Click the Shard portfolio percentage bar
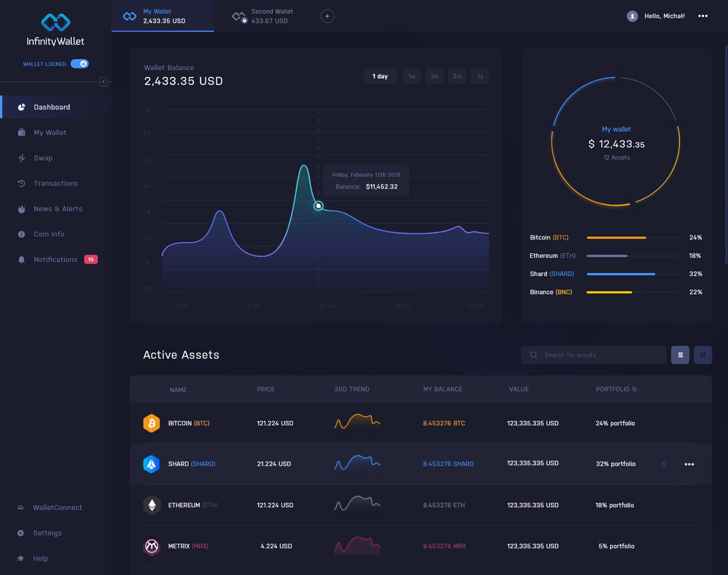The width and height of the screenshot is (728, 575). (x=632, y=274)
